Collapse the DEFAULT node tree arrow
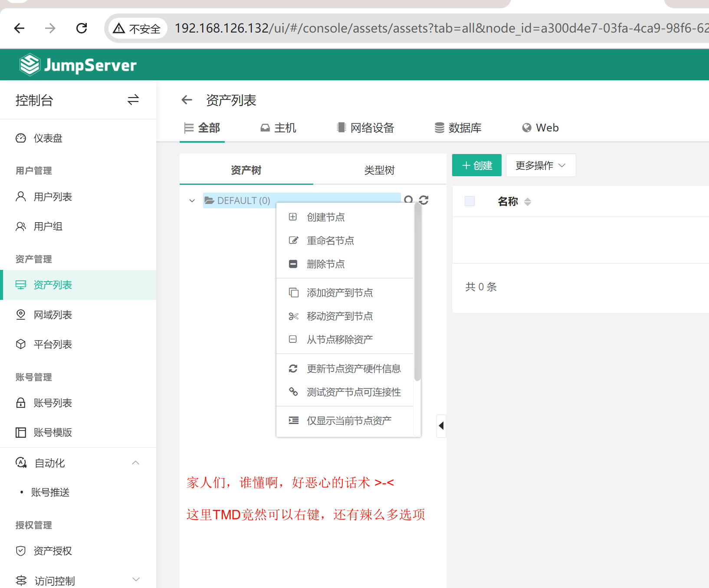 coord(192,201)
